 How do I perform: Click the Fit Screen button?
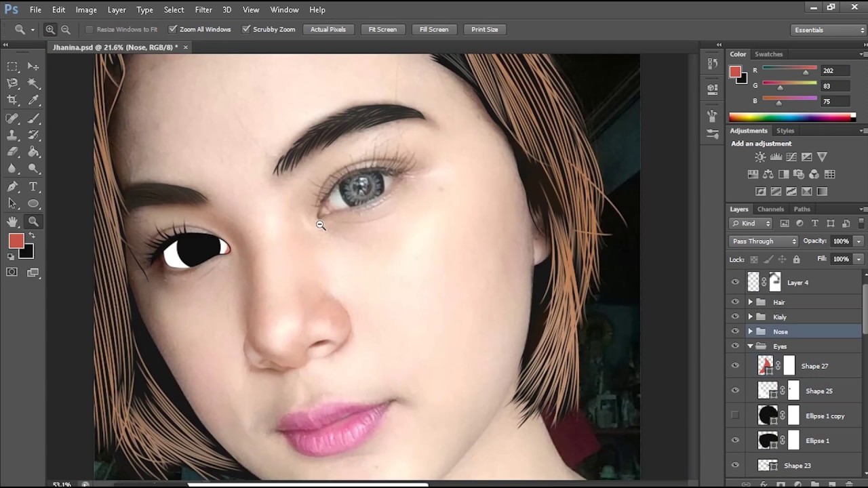click(382, 29)
